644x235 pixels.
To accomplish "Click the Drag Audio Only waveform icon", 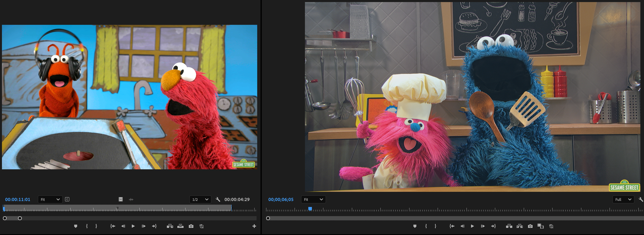I will point(131,199).
